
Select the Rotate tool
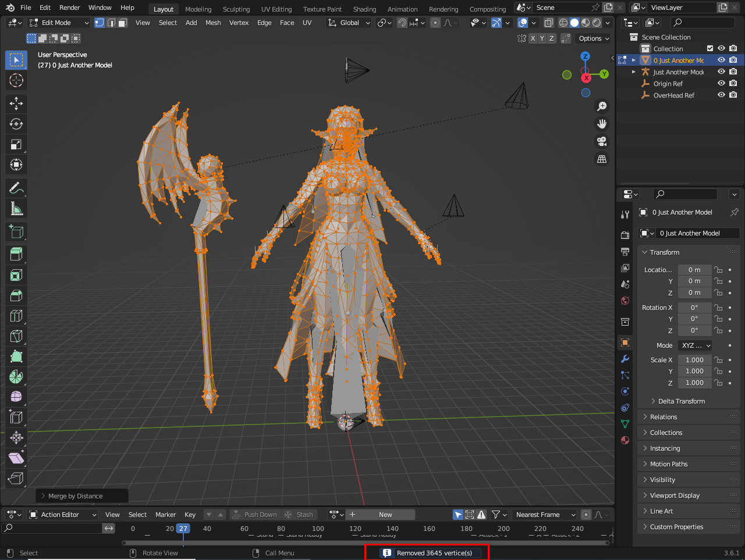pyautogui.click(x=16, y=124)
